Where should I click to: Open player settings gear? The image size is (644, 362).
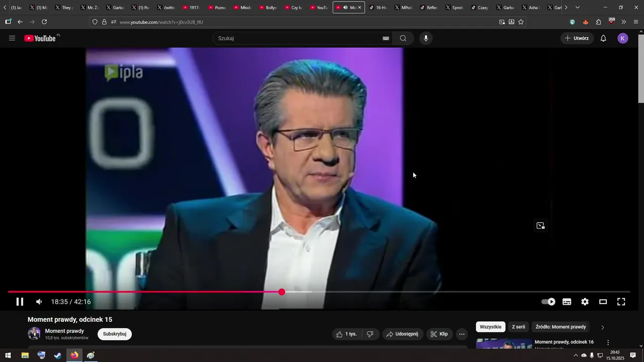pyautogui.click(x=585, y=302)
